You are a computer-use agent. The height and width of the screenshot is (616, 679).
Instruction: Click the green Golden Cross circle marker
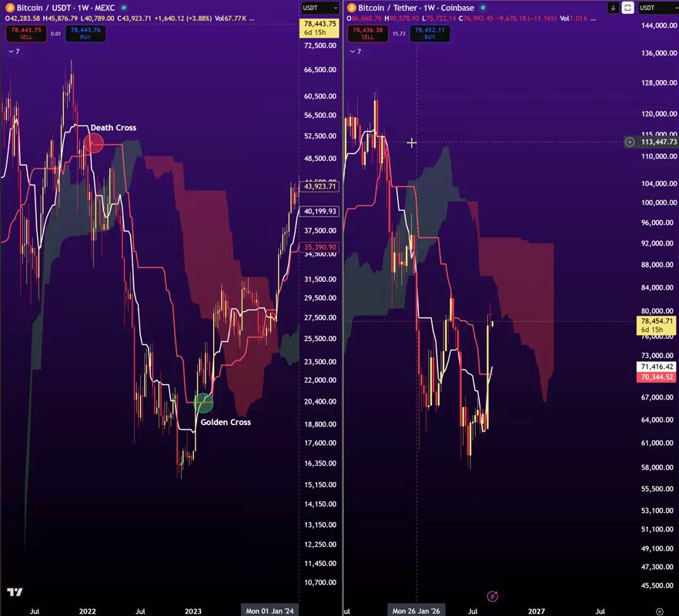click(203, 403)
